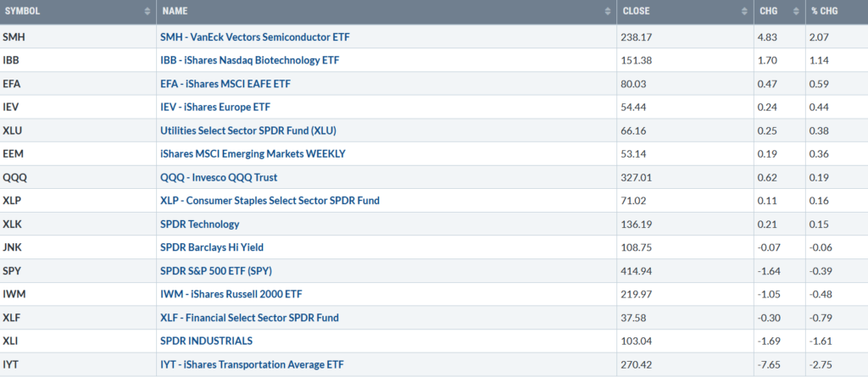868x377 pixels.
Task: Click EEM close value 53.14
Action: (634, 154)
